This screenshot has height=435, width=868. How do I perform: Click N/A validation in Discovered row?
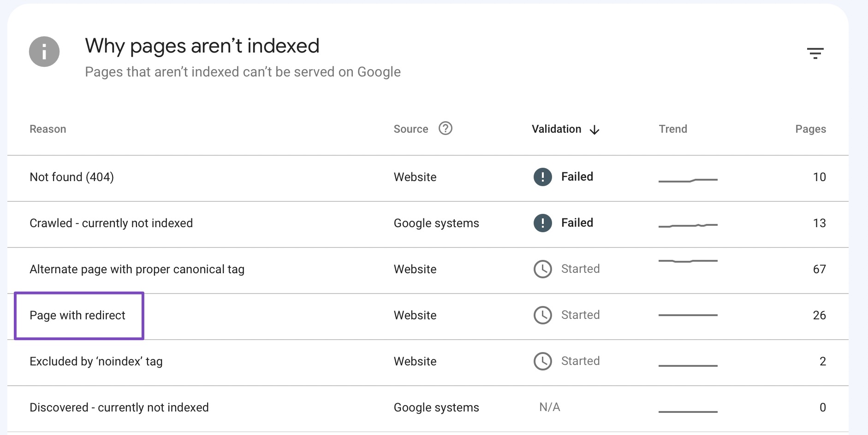click(x=550, y=407)
